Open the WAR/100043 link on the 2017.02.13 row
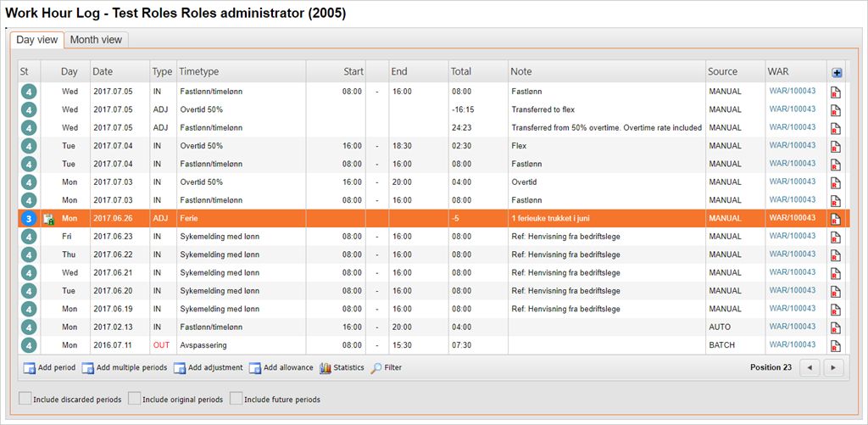 (x=792, y=327)
